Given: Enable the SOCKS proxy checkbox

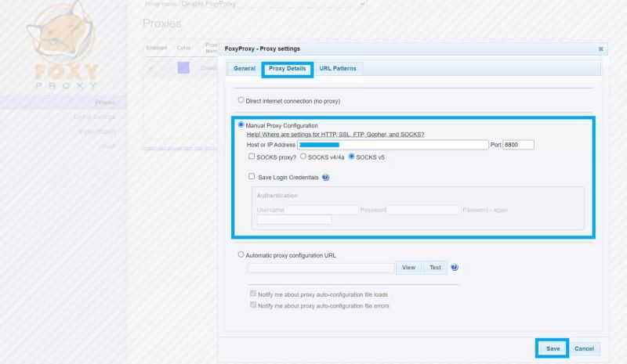Looking at the screenshot, I should click(252, 157).
